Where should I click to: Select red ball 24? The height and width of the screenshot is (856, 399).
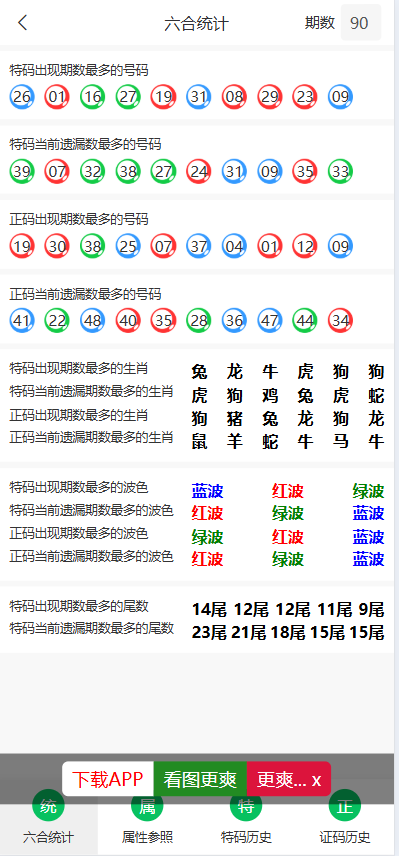(199, 172)
